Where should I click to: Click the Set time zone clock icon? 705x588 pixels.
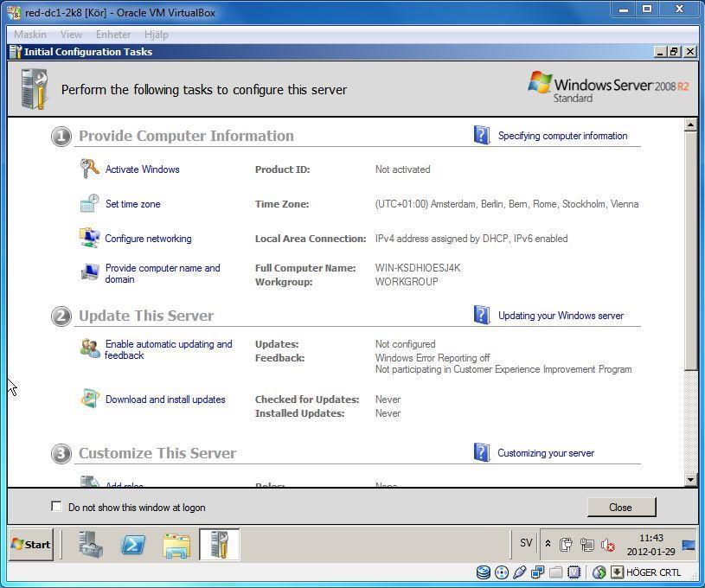(x=89, y=203)
